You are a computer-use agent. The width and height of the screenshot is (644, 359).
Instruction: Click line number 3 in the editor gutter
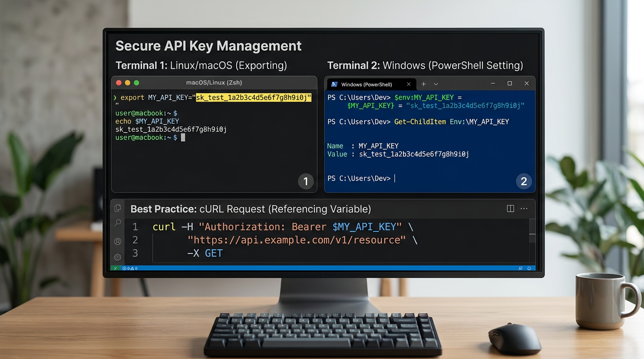click(x=135, y=253)
